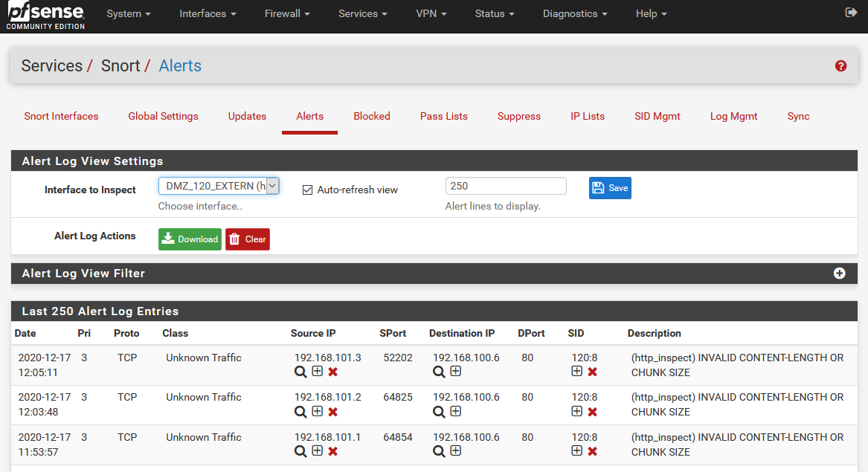Suppress SID 120:8 plus icon in 12:03:48 row
The image size is (868, 472).
tap(577, 411)
